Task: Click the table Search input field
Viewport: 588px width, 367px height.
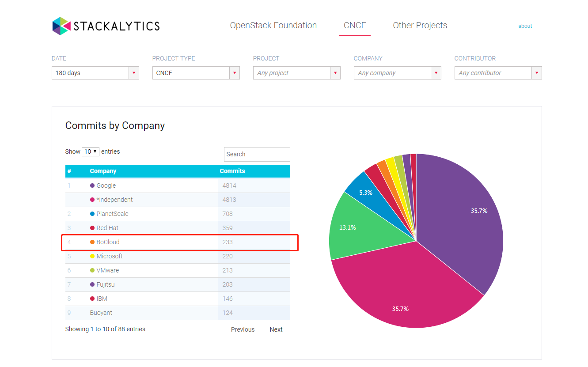Action: [257, 154]
